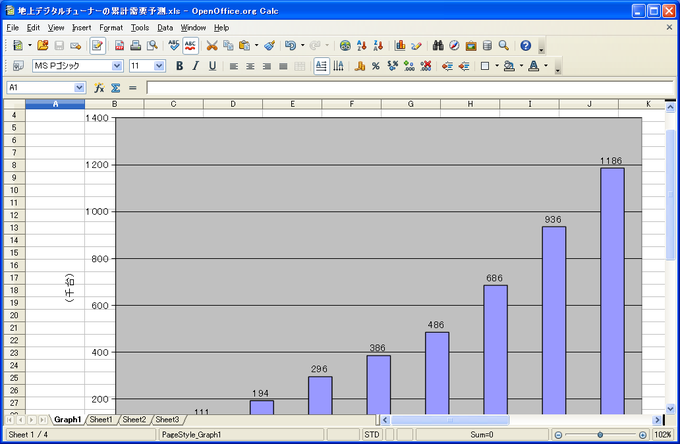This screenshot has height=444, width=680.
Task: Click the Function equals icon
Action: pyautogui.click(x=132, y=88)
